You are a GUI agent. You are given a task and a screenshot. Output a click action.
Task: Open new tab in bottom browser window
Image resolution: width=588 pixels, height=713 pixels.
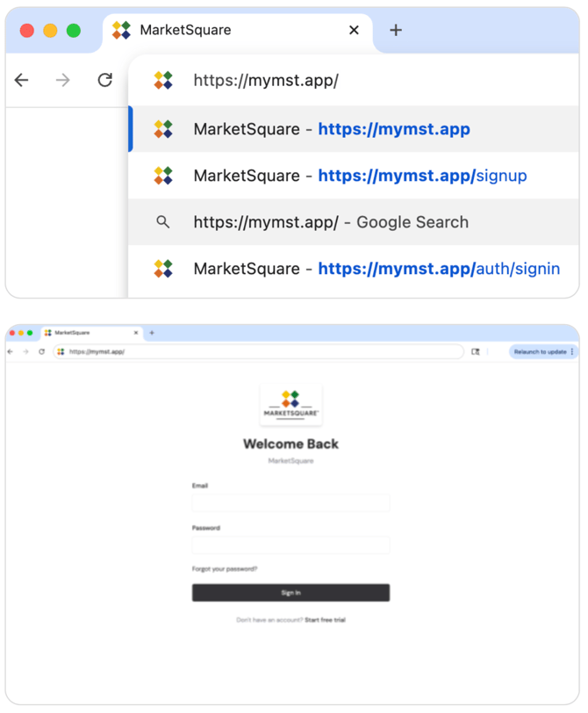[x=152, y=333]
